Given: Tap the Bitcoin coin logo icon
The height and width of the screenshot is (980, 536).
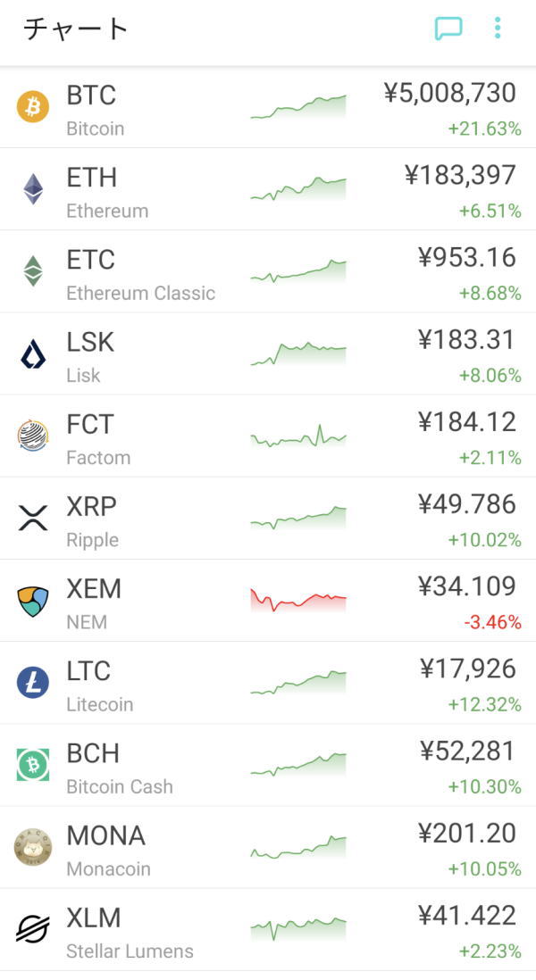Looking at the screenshot, I should coord(33,107).
